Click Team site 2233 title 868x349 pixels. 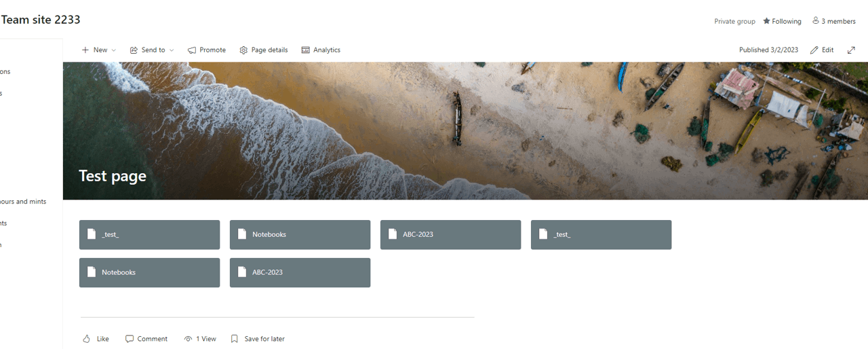point(41,20)
